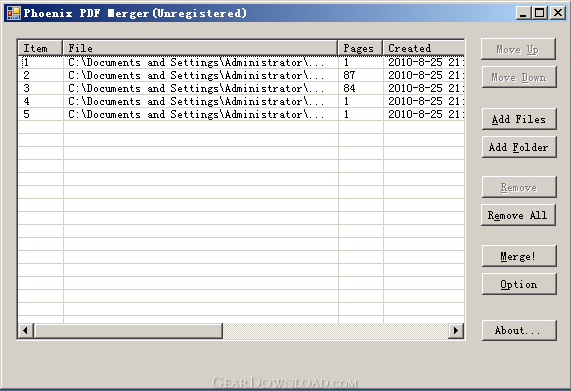Click the file path of row 4
571x391 pixels.
click(196, 101)
